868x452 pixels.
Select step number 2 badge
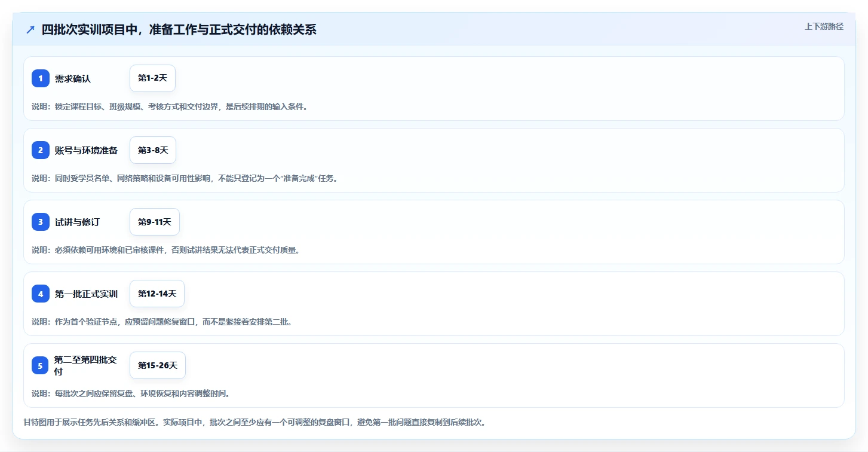(x=41, y=150)
